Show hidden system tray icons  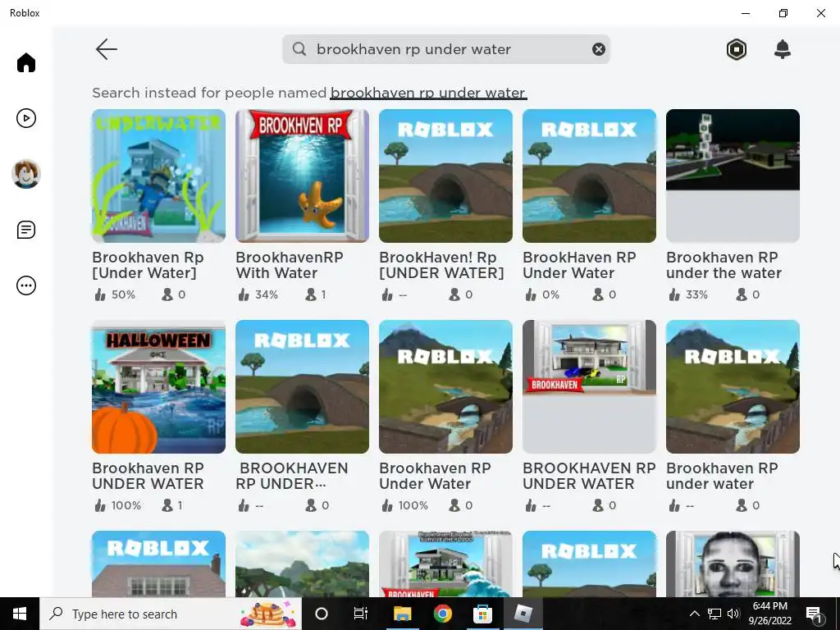coord(694,614)
